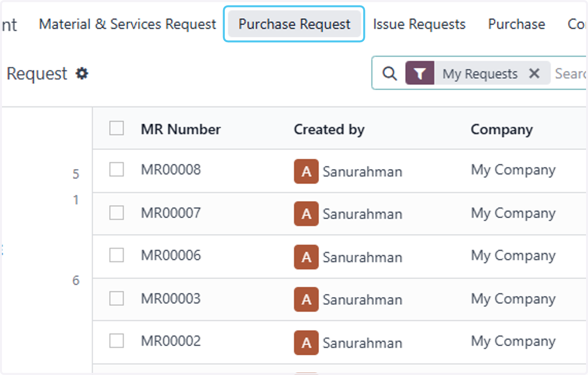Click Sanurahman's avatar in the MR00006 row
This screenshot has height=375, width=588.
306,257
